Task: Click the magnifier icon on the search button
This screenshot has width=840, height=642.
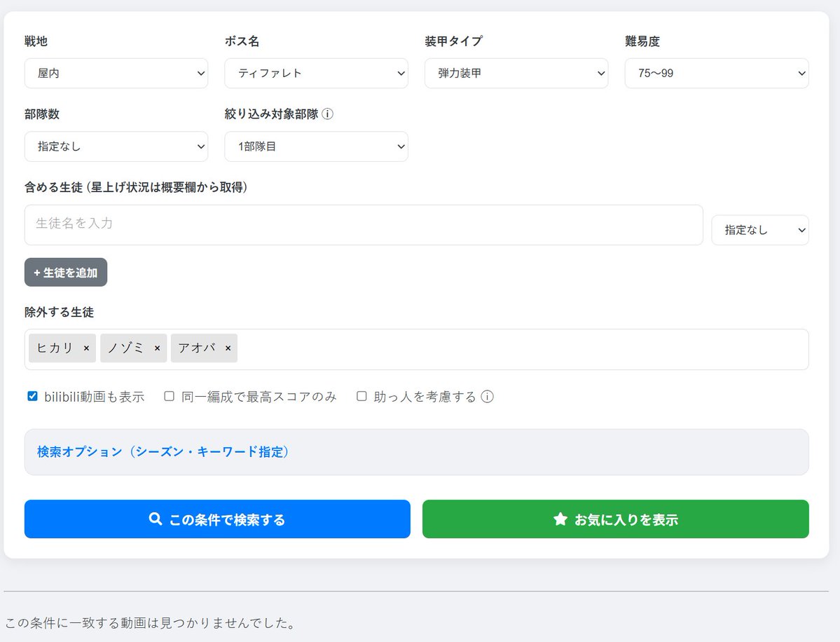Action: click(x=155, y=519)
